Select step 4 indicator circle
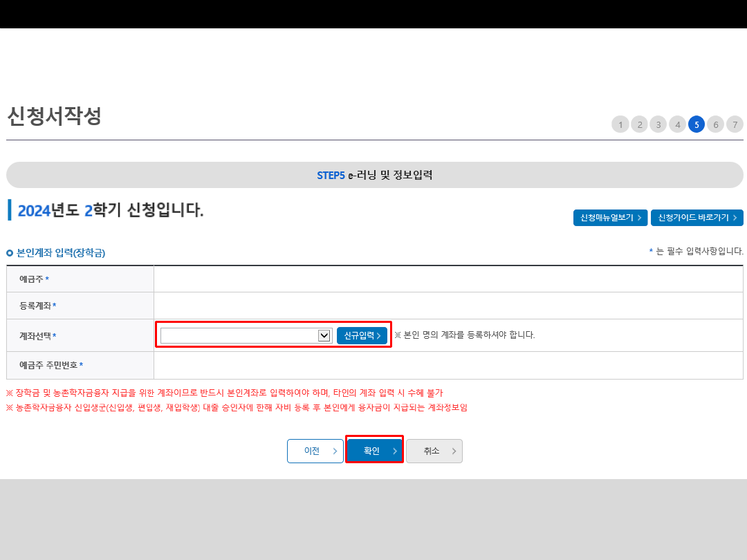 pos(677,124)
